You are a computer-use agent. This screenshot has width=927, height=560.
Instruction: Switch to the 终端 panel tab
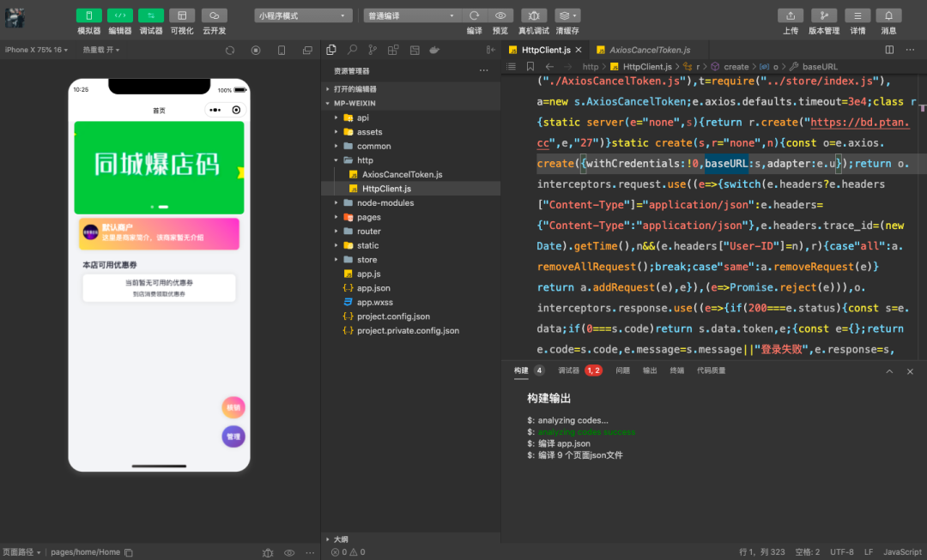677,370
